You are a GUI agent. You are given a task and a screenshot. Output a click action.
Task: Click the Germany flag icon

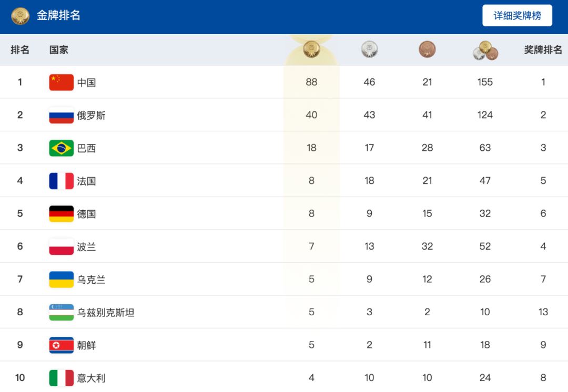61,213
